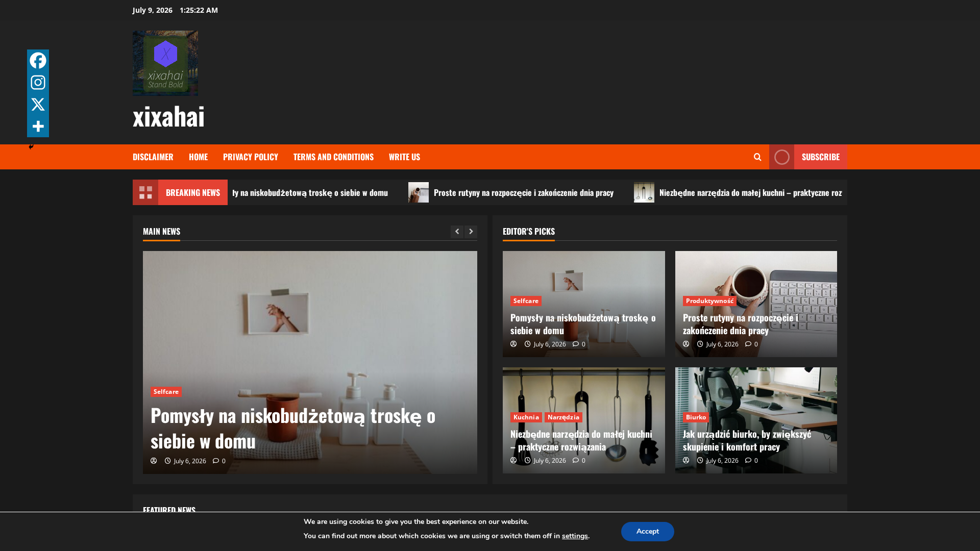Click author icon under main news headline
This screenshot has width=980, height=551.
pos(154,461)
